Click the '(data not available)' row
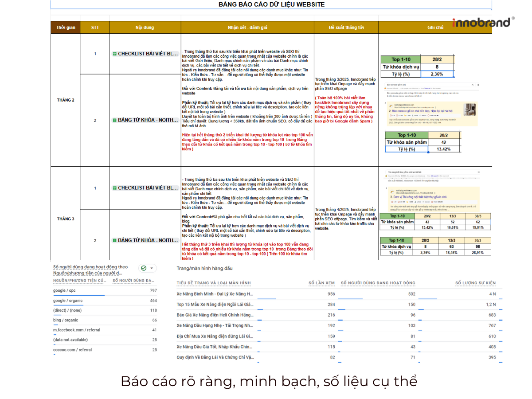532x399 pixels. click(105, 340)
